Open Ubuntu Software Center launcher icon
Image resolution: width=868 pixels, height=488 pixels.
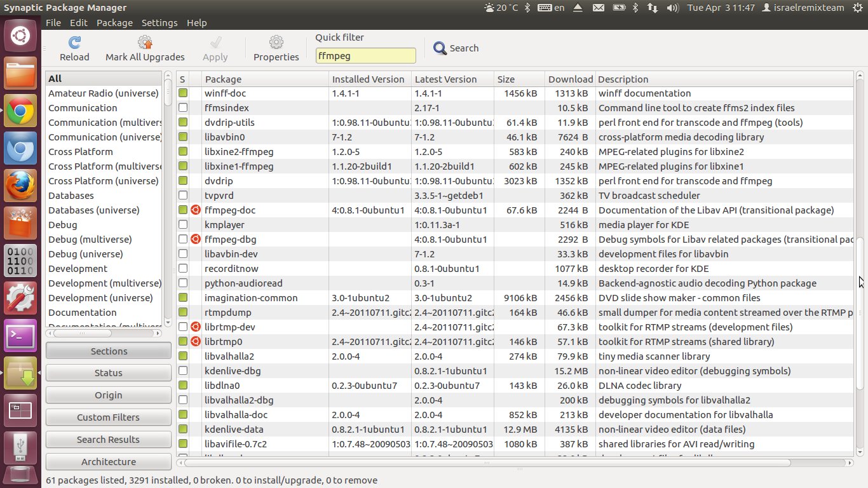click(x=20, y=224)
